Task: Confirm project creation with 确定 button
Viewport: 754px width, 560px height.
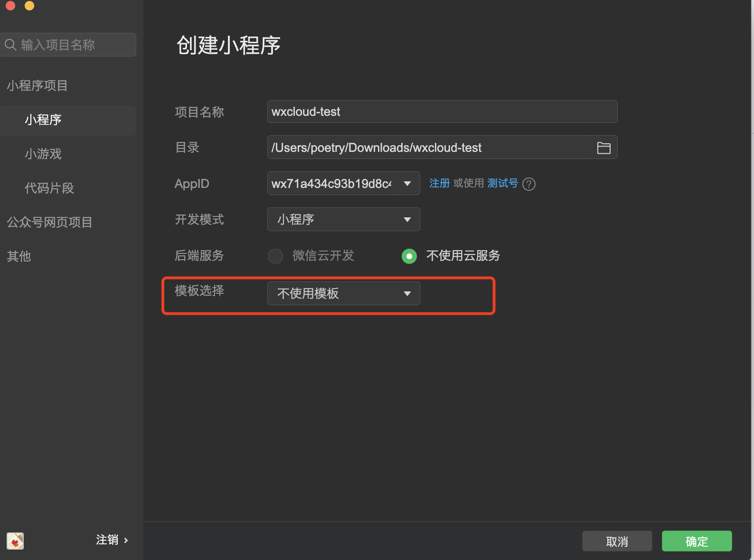Action: point(696,541)
